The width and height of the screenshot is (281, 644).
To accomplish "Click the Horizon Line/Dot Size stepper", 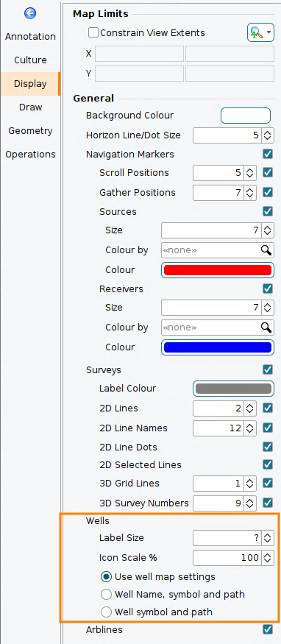I will (x=268, y=135).
